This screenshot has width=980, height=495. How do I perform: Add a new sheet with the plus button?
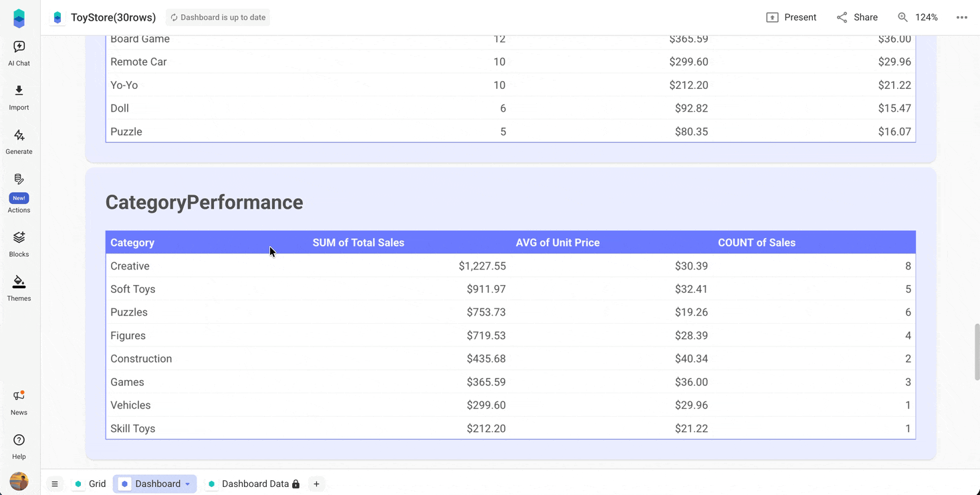316,484
